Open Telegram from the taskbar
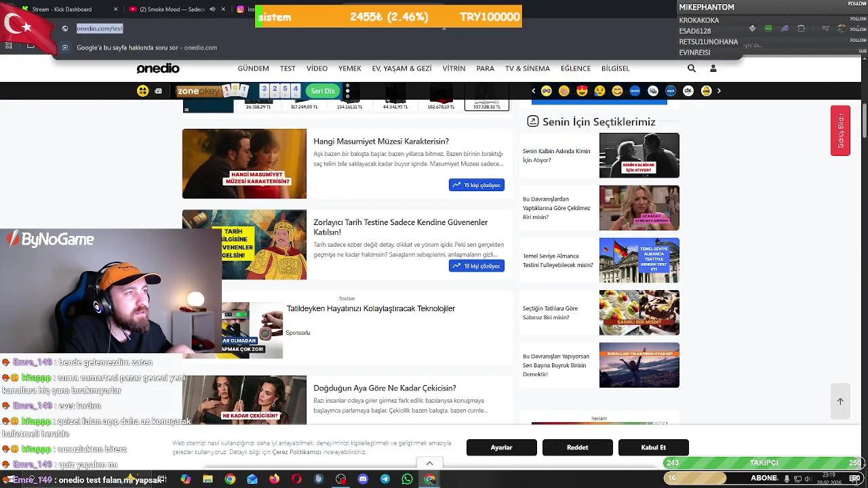 [x=385, y=479]
